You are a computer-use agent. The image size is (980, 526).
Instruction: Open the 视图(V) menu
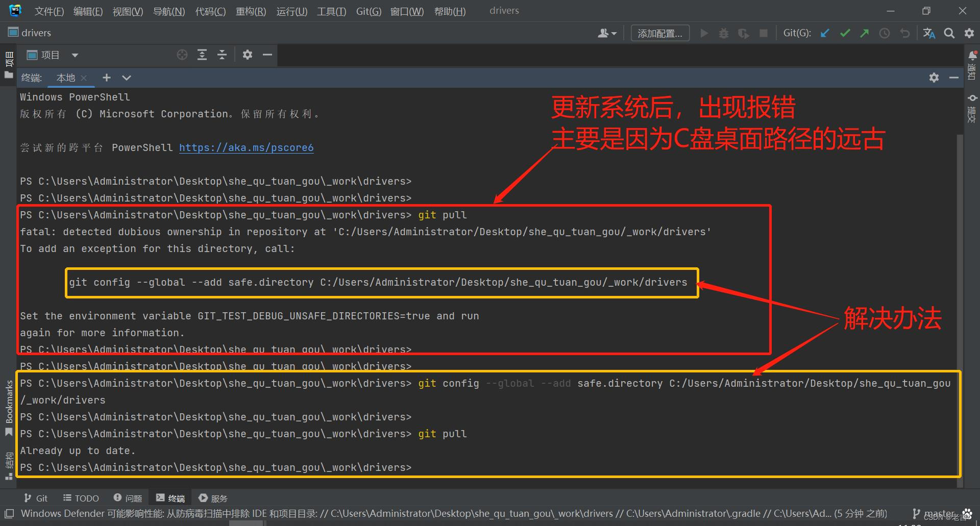point(128,11)
